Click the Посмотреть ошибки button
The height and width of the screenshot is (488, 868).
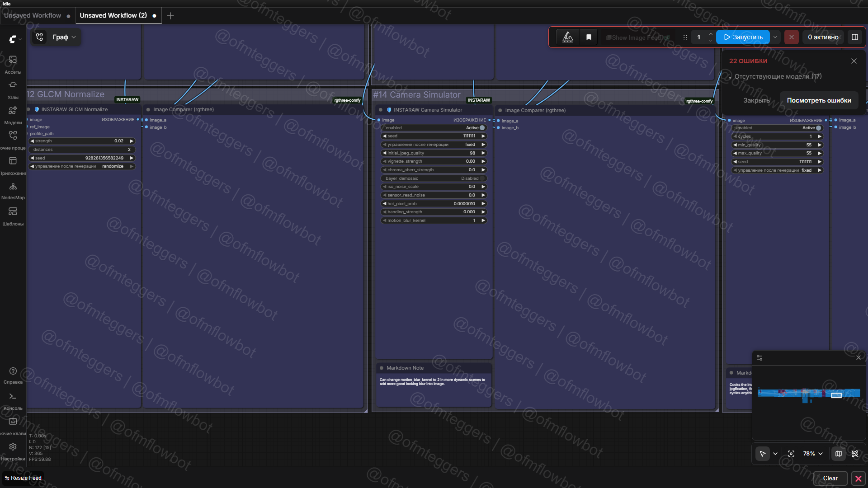coord(819,100)
